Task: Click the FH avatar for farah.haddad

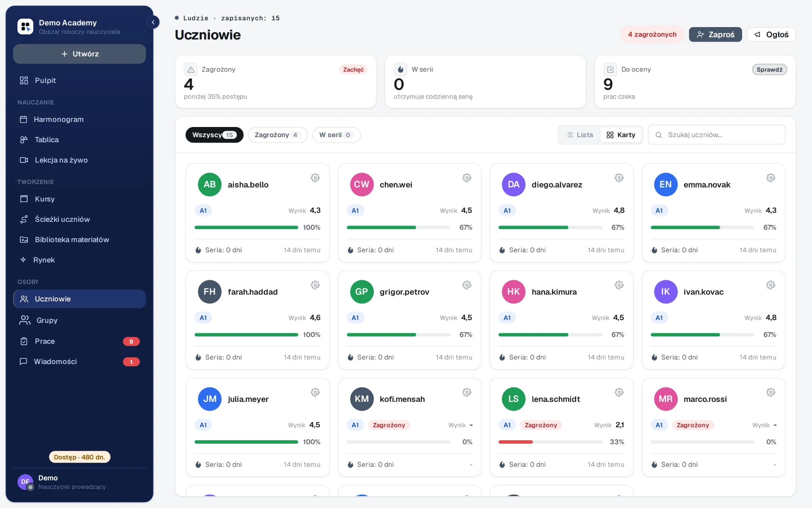Action: pos(210,292)
